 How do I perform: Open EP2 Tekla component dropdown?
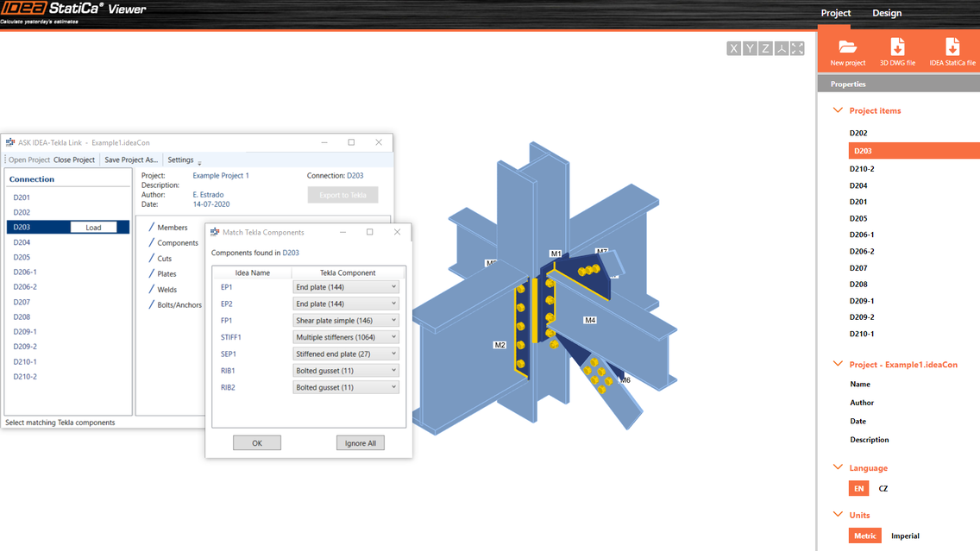point(346,304)
